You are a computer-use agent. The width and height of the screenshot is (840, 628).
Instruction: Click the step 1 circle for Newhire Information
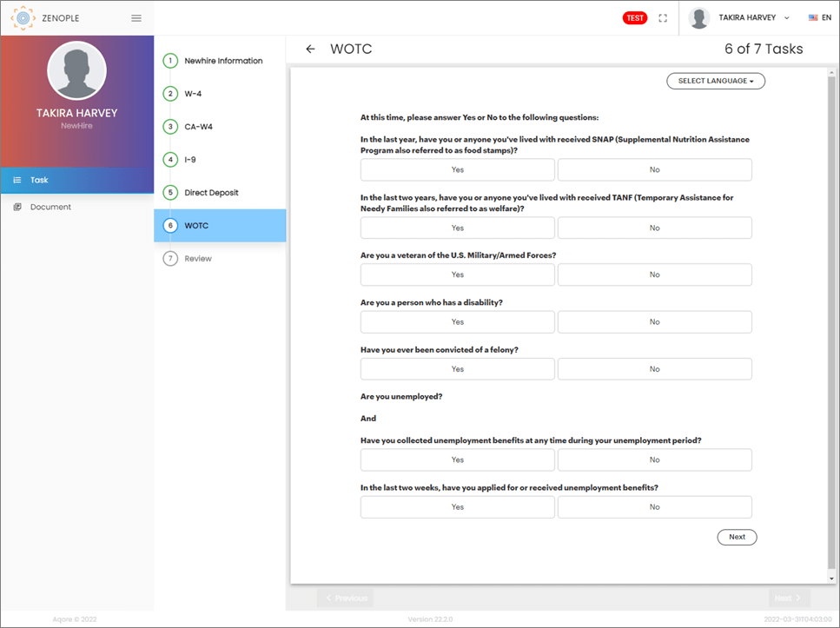click(x=171, y=61)
